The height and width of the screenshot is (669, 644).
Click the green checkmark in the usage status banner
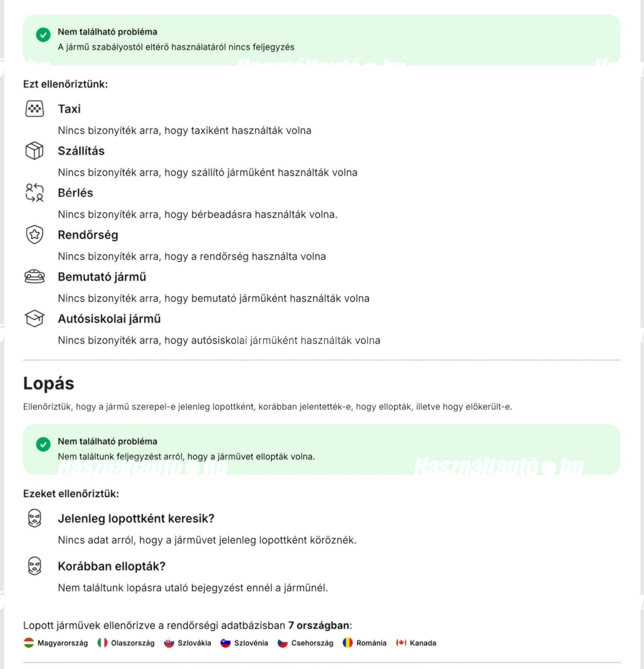[43, 35]
